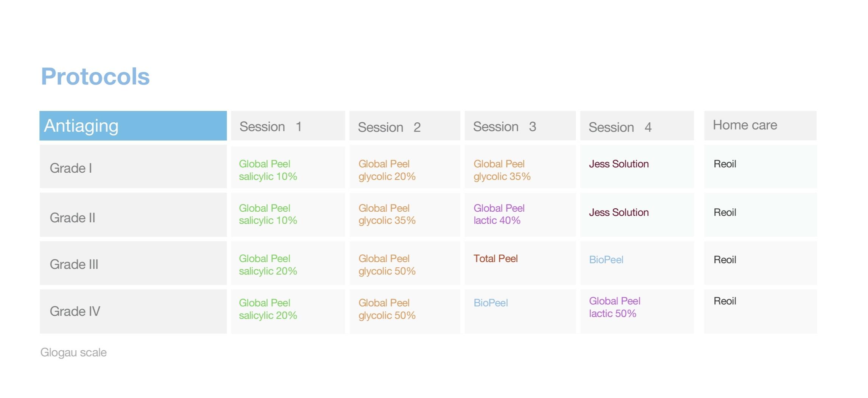
Task: Click the Glogau scale footnote text
Action: click(73, 353)
